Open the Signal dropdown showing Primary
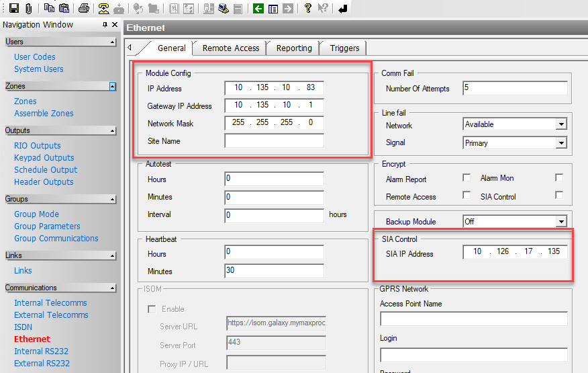The width and height of the screenshot is (588, 373). 561,142
